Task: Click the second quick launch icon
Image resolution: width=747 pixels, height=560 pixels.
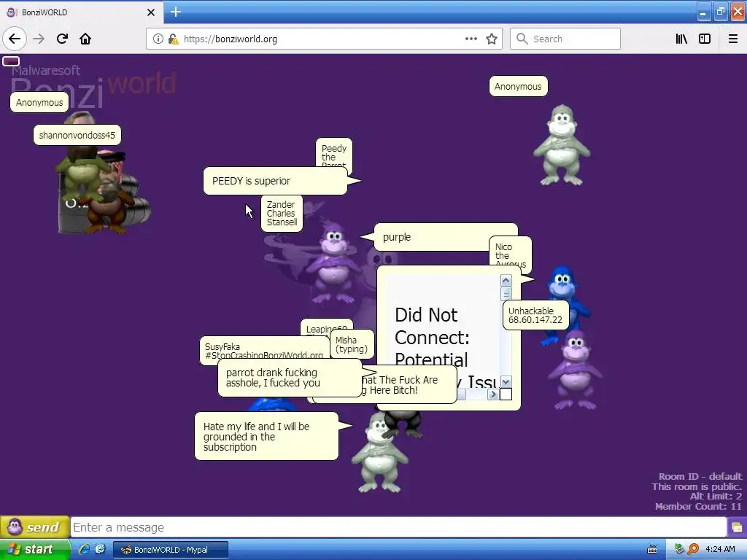Action: [x=100, y=550]
